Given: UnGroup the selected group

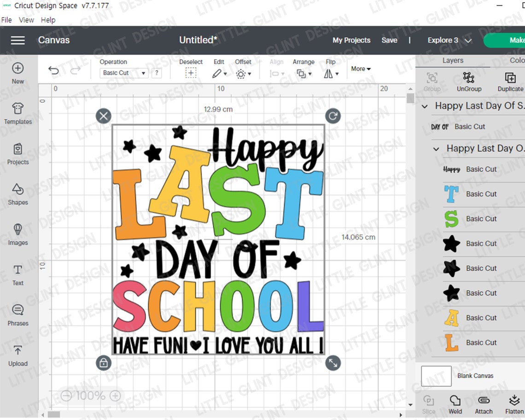Looking at the screenshot, I should [x=469, y=82].
